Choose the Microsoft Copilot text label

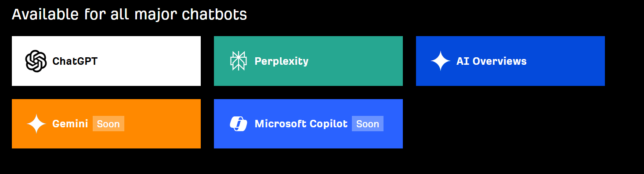point(301,124)
